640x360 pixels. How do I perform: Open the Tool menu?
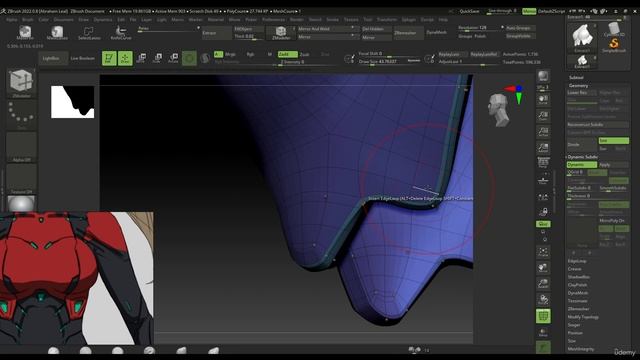tap(367, 20)
